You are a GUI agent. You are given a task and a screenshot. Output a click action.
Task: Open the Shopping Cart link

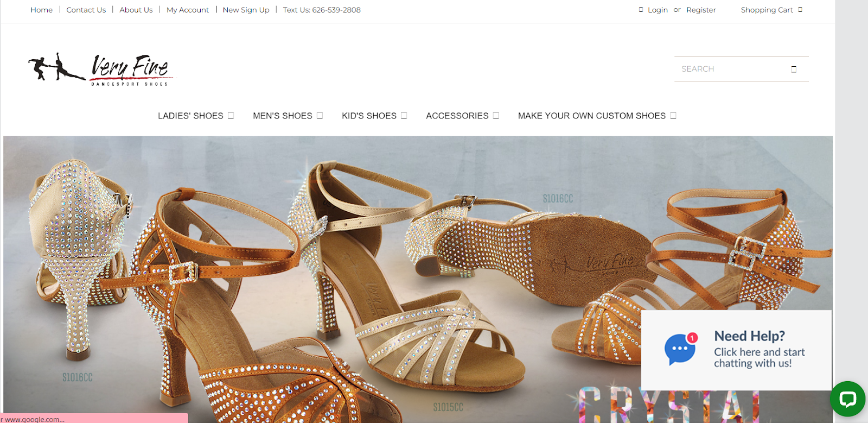[x=767, y=10]
